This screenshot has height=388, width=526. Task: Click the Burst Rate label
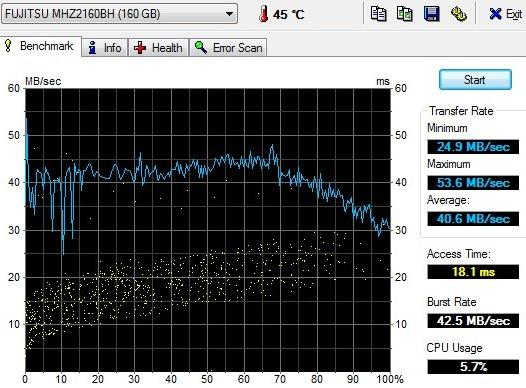[x=452, y=302]
